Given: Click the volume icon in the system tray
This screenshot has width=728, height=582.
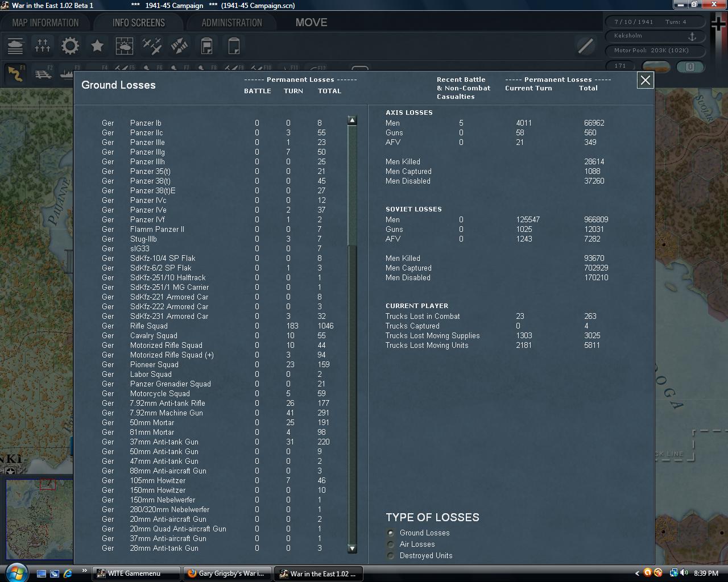Looking at the screenshot, I should 683,573.
